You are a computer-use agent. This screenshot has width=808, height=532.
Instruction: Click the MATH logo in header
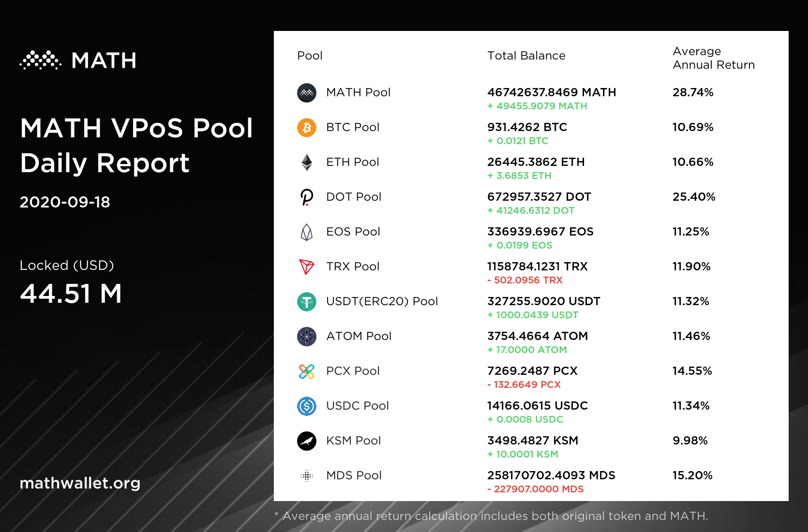pos(78,60)
